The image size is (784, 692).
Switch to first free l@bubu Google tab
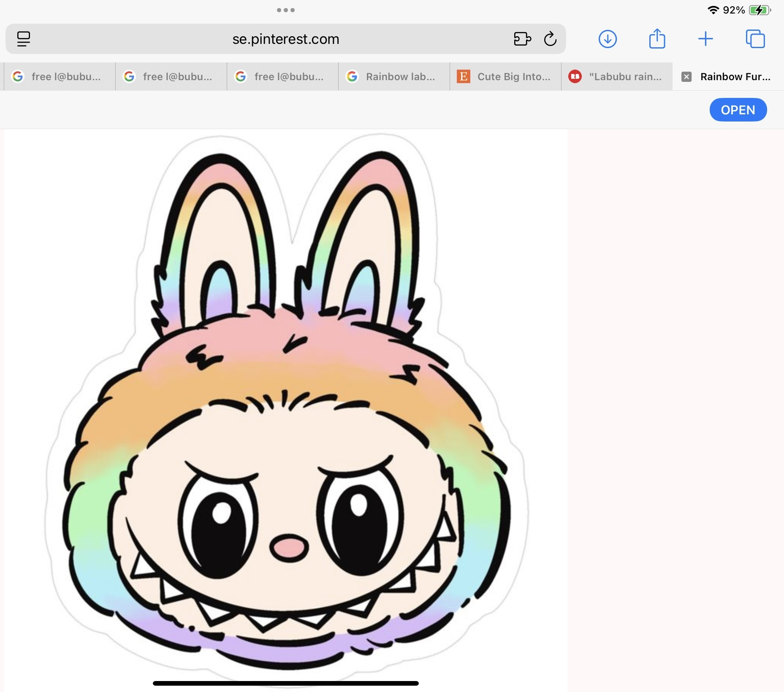click(x=60, y=77)
